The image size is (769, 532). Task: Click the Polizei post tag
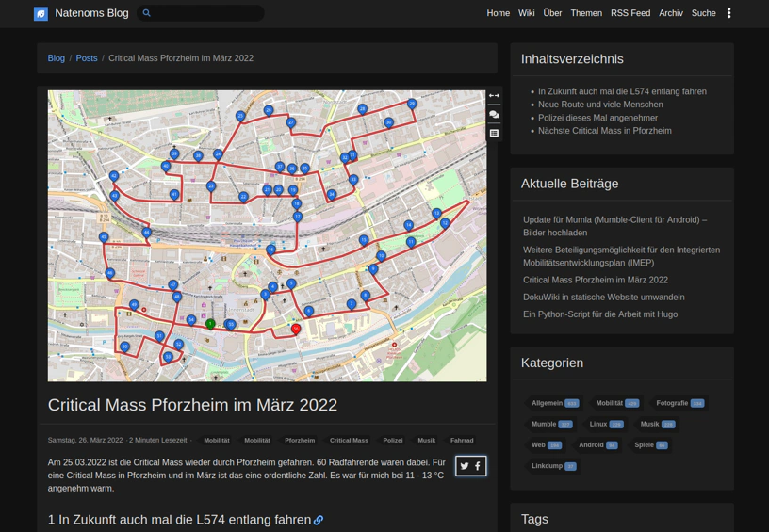point(393,441)
